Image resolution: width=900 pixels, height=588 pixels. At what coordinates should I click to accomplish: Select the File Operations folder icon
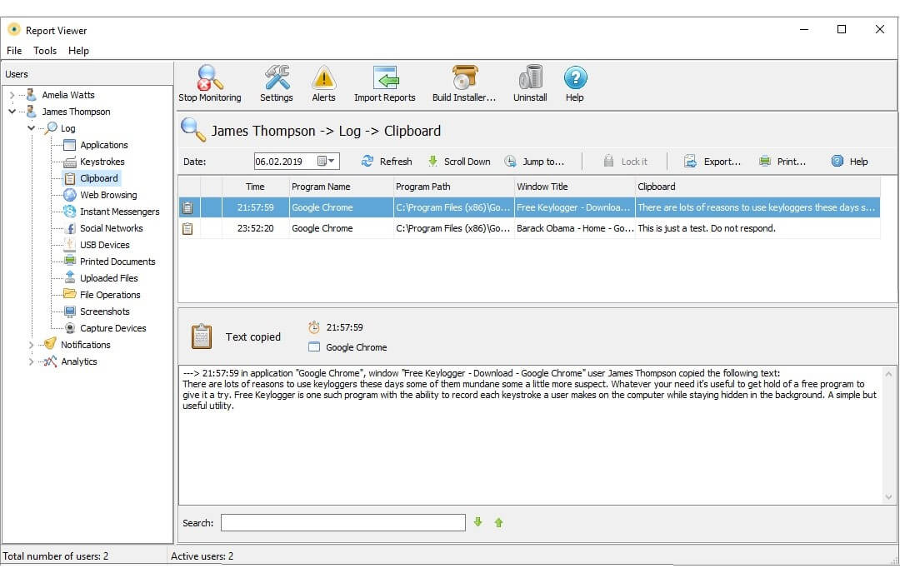(x=69, y=294)
